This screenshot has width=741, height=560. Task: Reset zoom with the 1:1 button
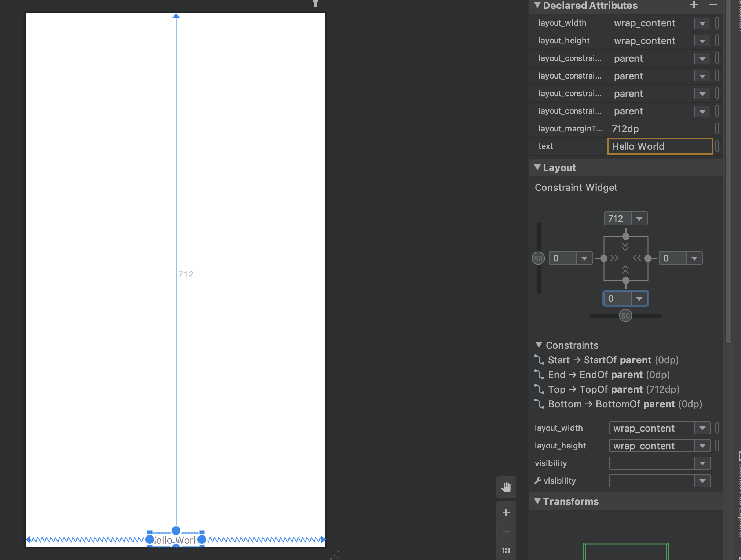506,550
